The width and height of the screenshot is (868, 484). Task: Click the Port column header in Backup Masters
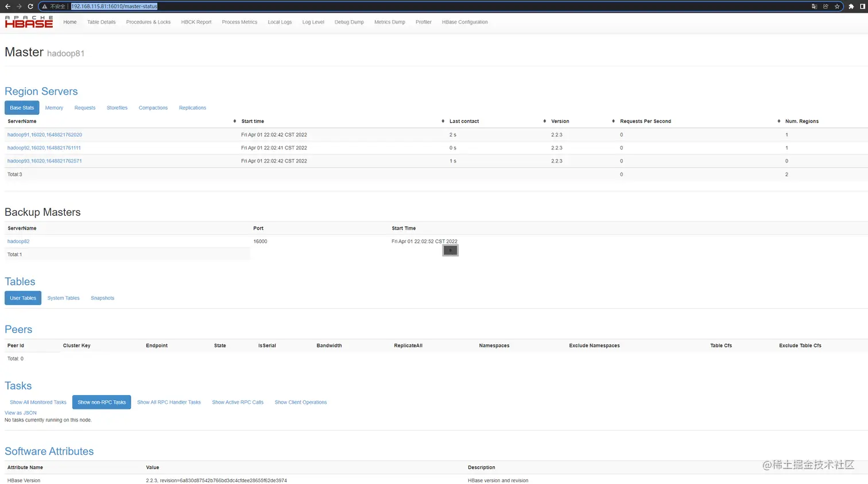258,229
